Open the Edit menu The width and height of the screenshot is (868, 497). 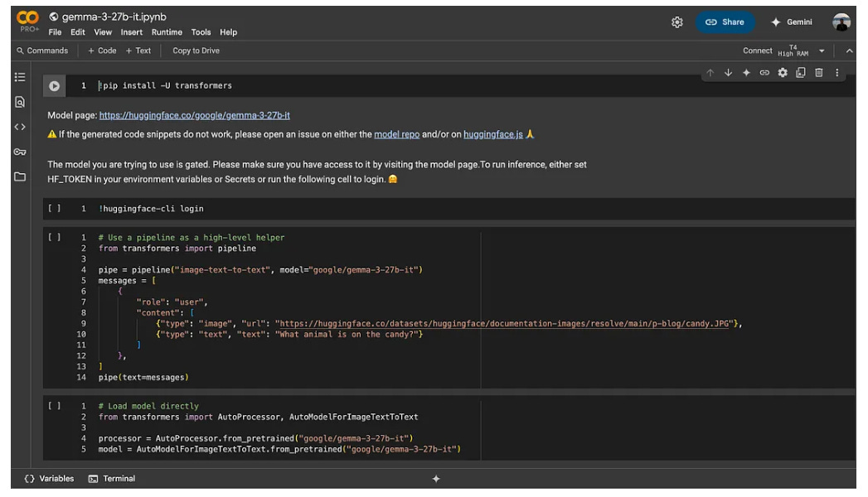pos(77,32)
